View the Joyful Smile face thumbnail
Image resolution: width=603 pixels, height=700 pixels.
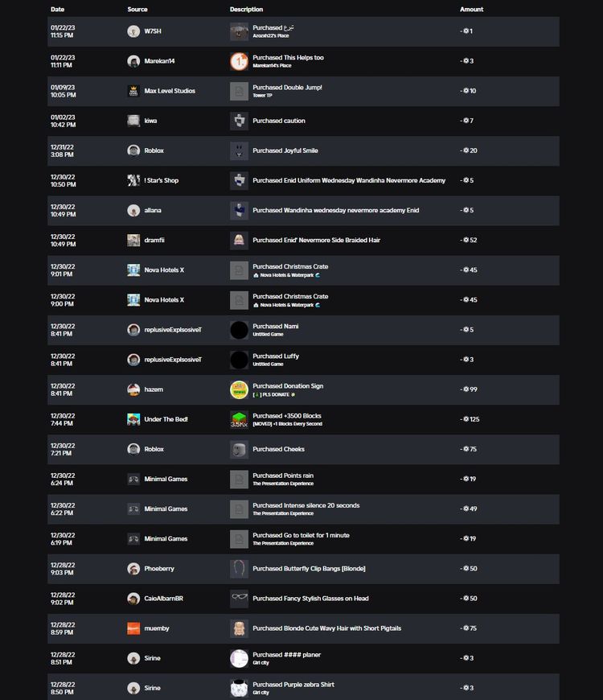pyautogui.click(x=239, y=150)
